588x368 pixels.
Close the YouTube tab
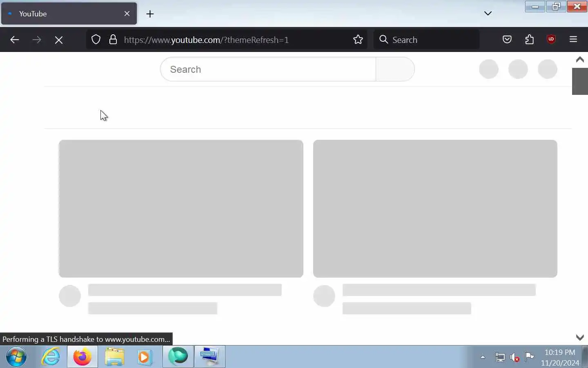[127, 13]
